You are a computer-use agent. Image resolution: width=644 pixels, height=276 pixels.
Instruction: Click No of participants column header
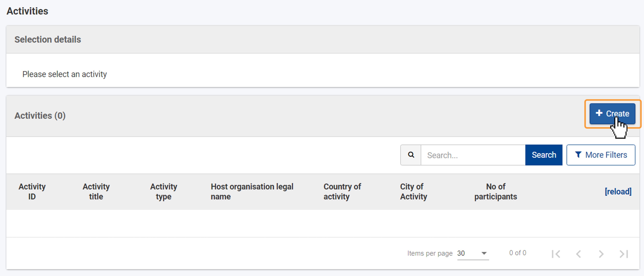pyautogui.click(x=495, y=192)
